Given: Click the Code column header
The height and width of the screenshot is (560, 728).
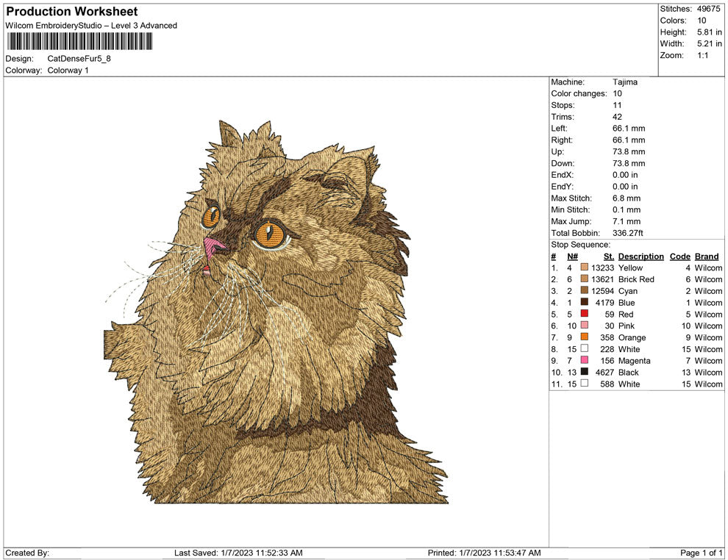Looking at the screenshot, I should pyautogui.click(x=679, y=256).
